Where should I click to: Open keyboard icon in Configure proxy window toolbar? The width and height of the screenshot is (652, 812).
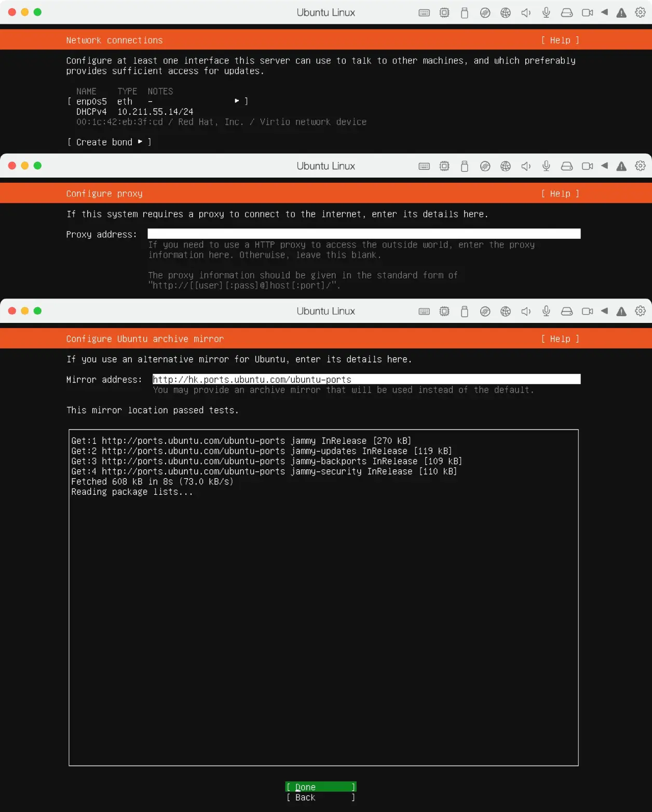424,167
